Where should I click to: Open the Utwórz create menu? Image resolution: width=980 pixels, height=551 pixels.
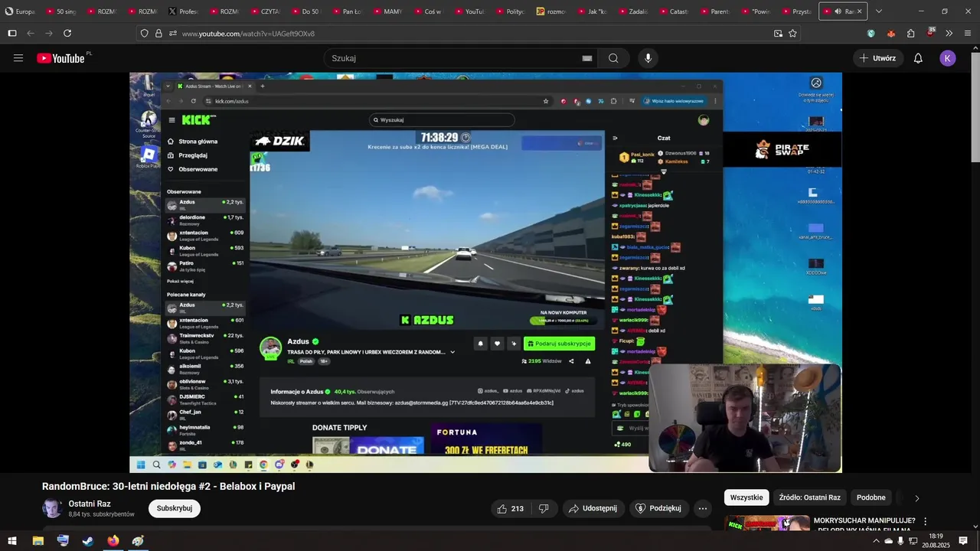(877, 58)
